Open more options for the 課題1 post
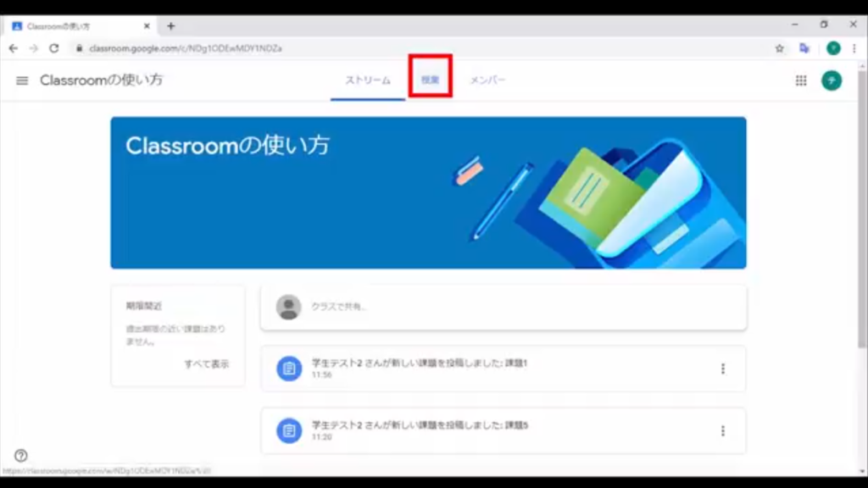Viewport: 868px width, 488px height. point(722,369)
